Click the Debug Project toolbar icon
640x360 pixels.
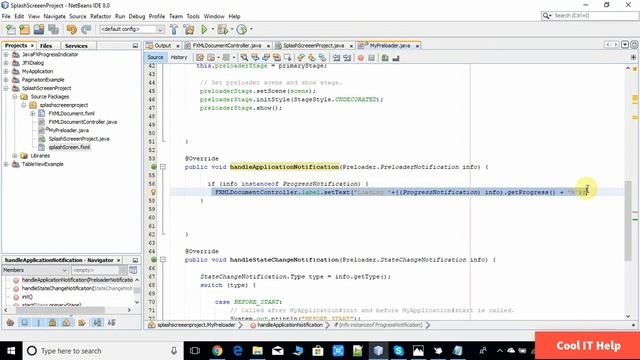223,29
